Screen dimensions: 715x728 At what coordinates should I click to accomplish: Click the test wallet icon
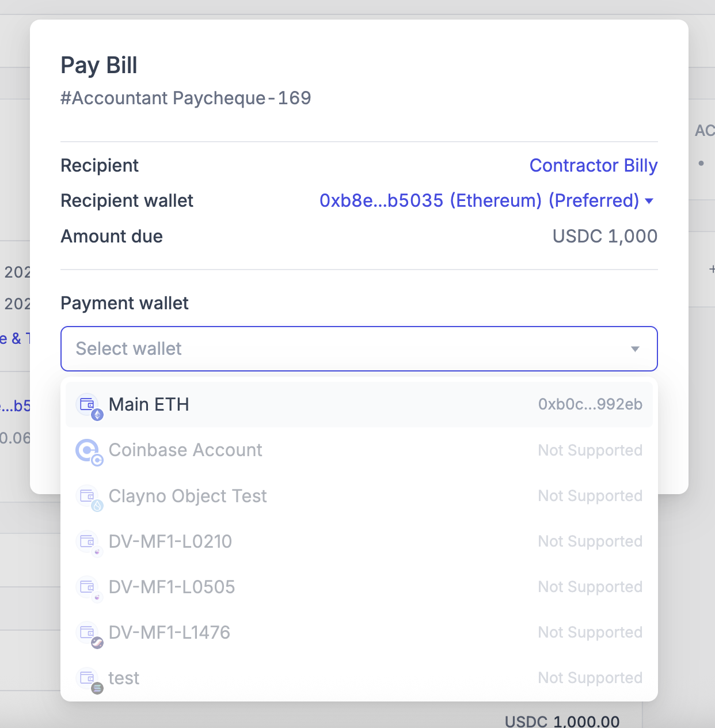(89, 678)
